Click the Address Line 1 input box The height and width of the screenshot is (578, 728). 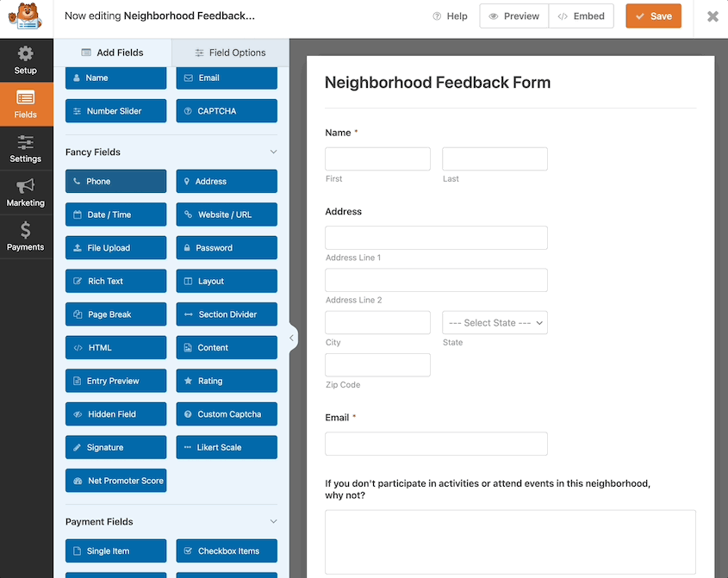[436, 238]
